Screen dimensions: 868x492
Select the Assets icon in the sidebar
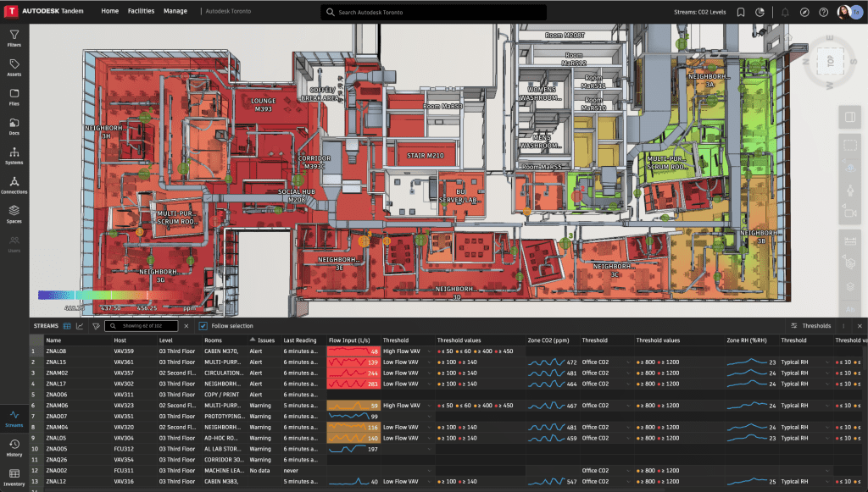(x=14, y=66)
